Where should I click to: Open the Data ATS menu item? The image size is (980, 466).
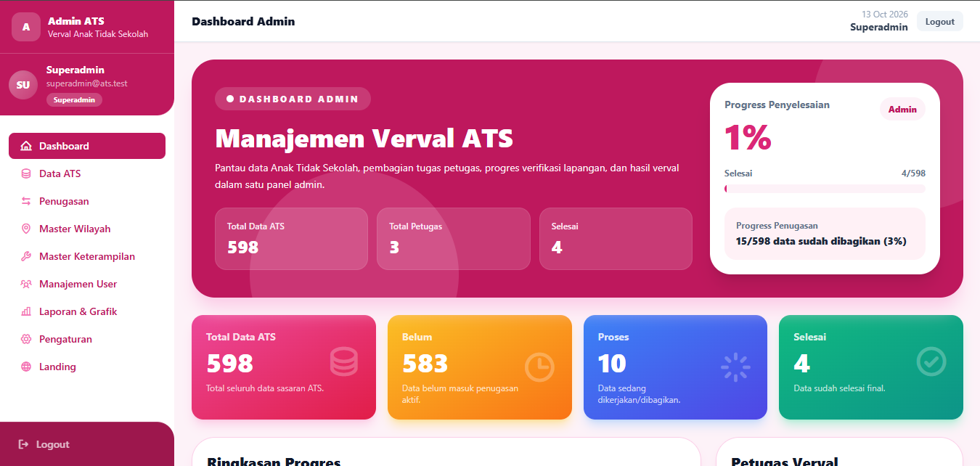87,173
